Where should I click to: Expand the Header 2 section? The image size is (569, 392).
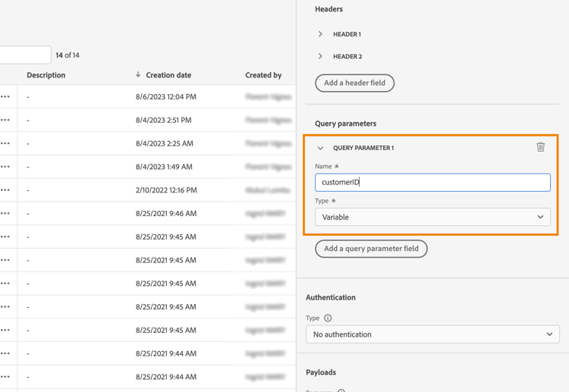[x=320, y=56]
